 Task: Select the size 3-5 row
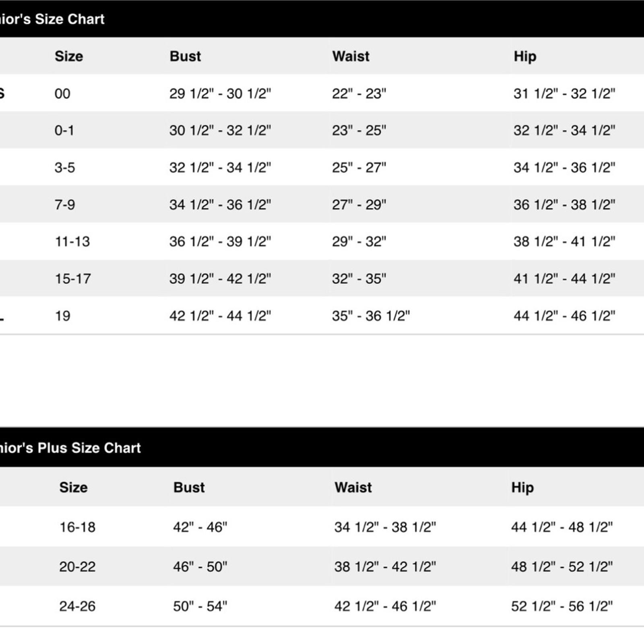point(322,167)
